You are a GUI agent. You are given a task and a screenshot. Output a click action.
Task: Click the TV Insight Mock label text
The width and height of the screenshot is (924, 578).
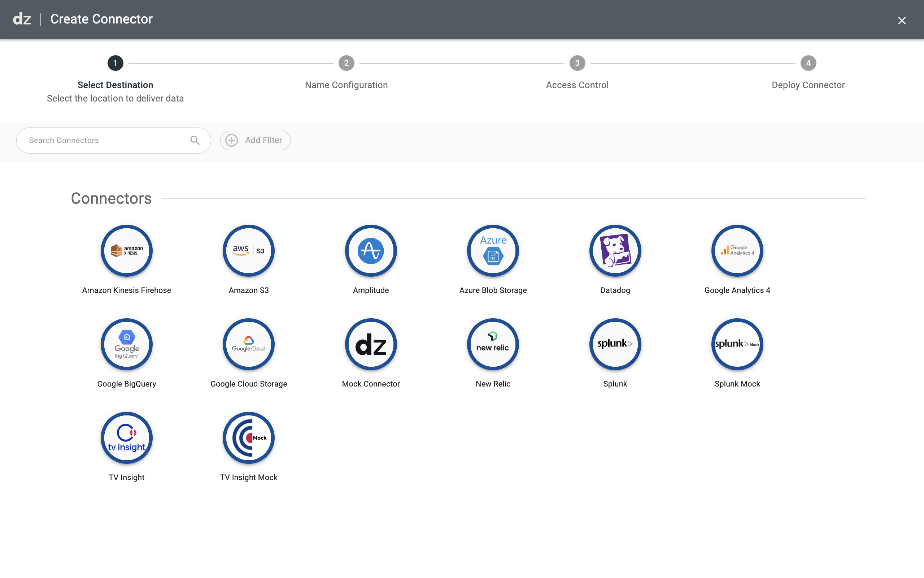pyautogui.click(x=249, y=478)
